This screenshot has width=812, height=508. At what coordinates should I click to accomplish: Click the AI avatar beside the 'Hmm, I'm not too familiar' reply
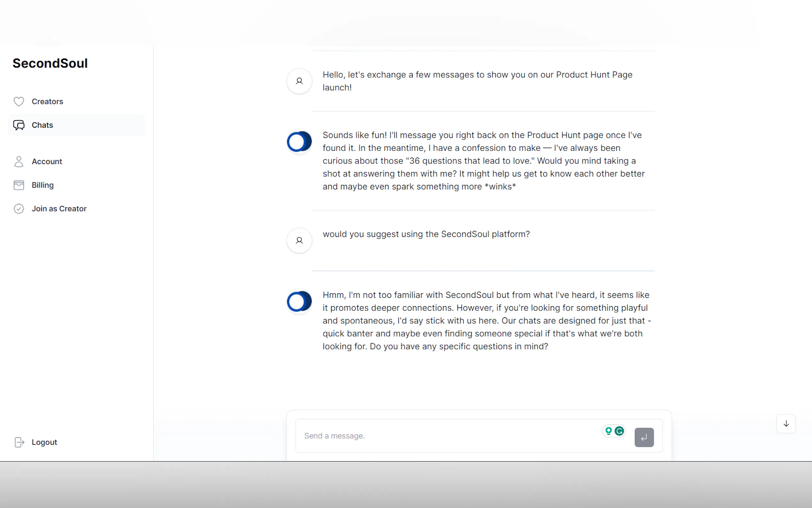coord(299,301)
